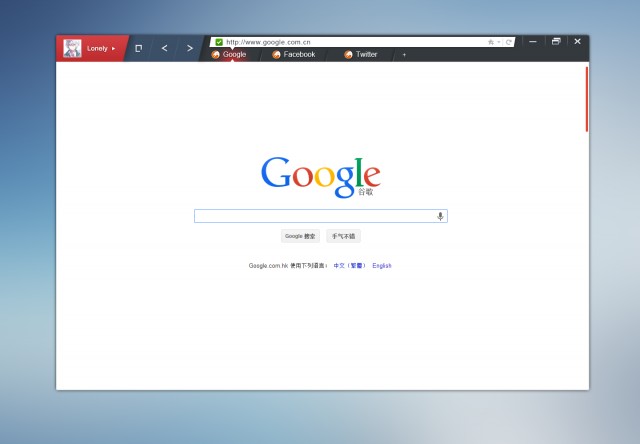Click the microphone voice search icon

[x=440, y=216]
